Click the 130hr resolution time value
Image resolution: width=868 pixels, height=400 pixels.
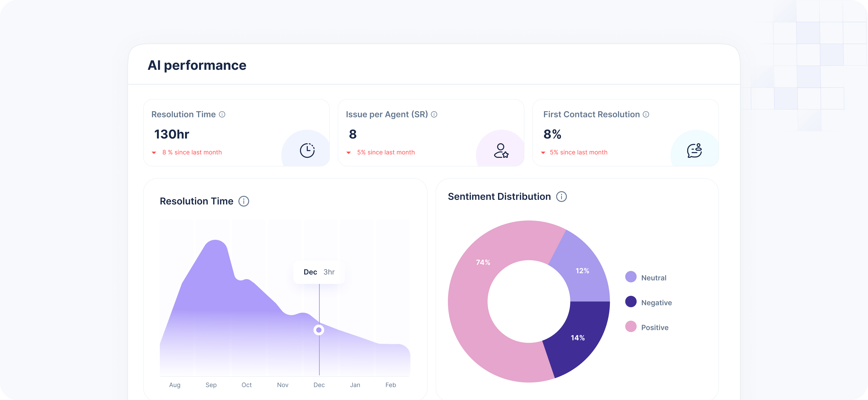pos(171,135)
